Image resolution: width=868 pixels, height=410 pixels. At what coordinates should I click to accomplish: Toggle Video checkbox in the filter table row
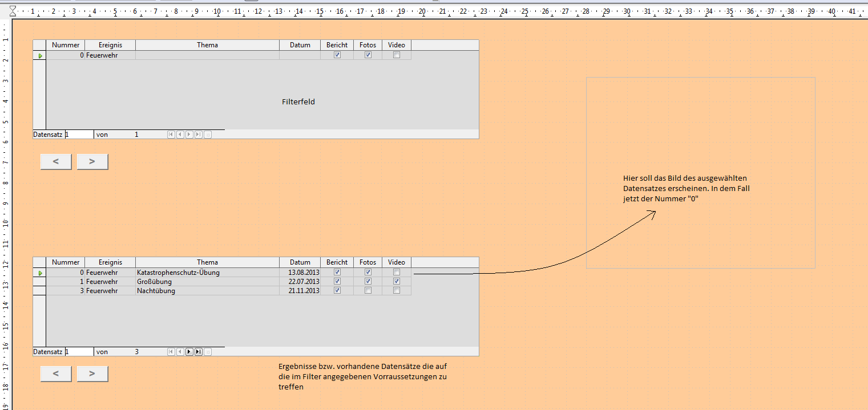[x=397, y=55]
